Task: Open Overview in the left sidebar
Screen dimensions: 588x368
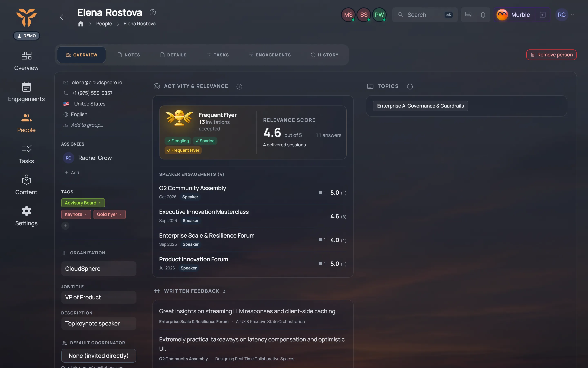Action: (x=26, y=61)
